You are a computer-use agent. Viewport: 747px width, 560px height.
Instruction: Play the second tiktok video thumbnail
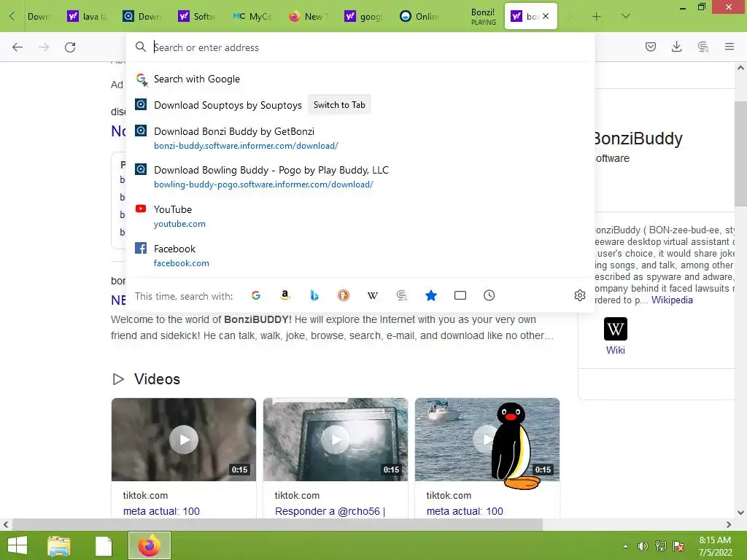click(x=336, y=440)
